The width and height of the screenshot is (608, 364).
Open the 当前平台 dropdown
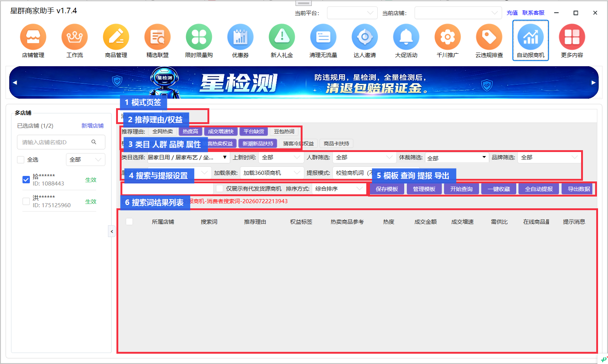352,13
